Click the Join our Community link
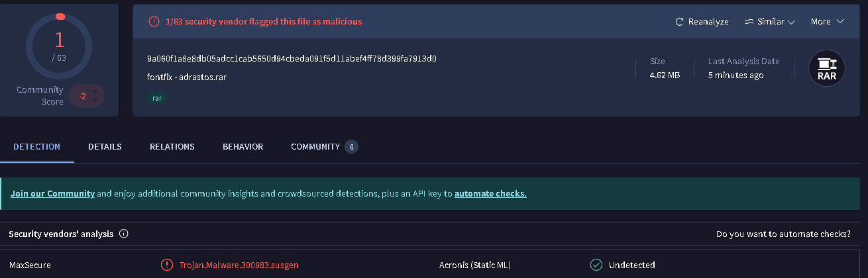Viewport: 868px width, 278px height. coord(52,194)
